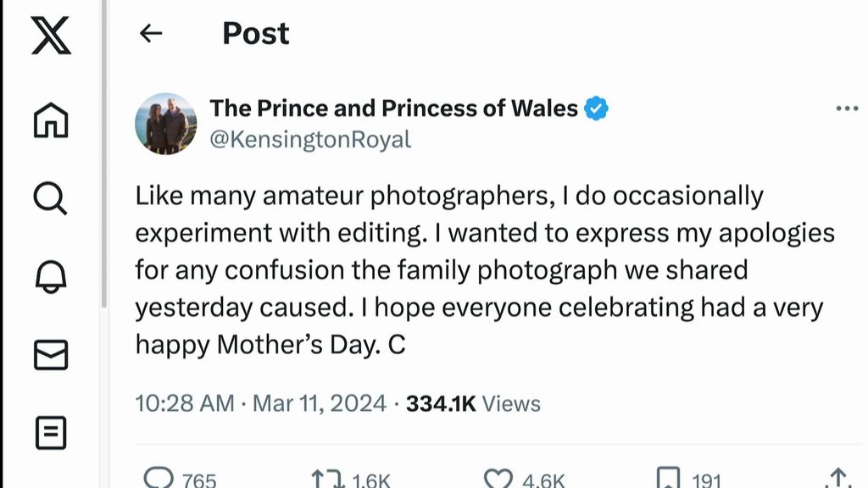
Task: Open The Prince and Princess of Wales profile name
Action: tap(394, 108)
